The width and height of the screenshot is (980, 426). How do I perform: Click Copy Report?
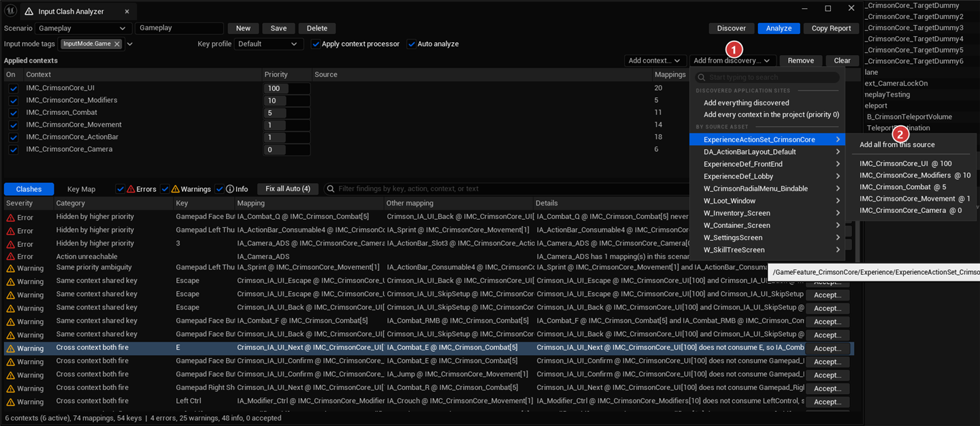831,29
